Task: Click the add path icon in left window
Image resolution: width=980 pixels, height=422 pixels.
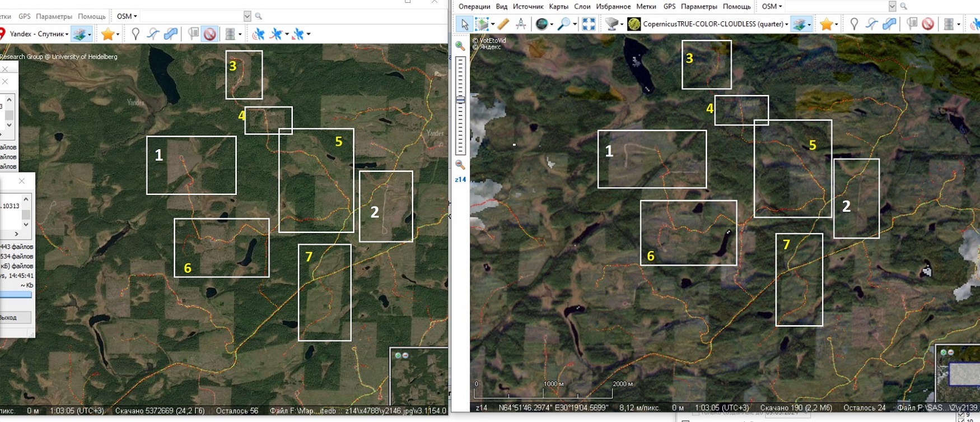Action: [153, 34]
